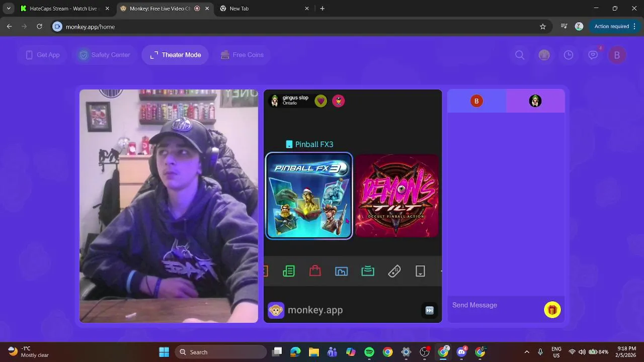
Task: Switch to the partner avatar chat tab
Action: pyautogui.click(x=535, y=101)
